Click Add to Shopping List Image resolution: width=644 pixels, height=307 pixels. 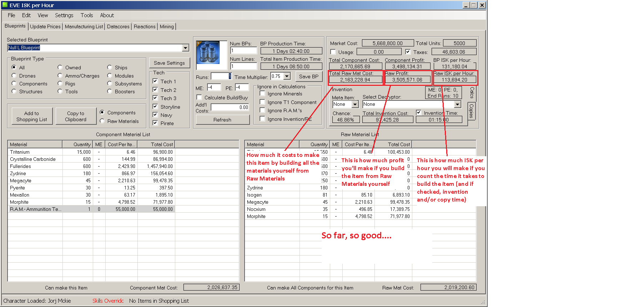pos(32,116)
